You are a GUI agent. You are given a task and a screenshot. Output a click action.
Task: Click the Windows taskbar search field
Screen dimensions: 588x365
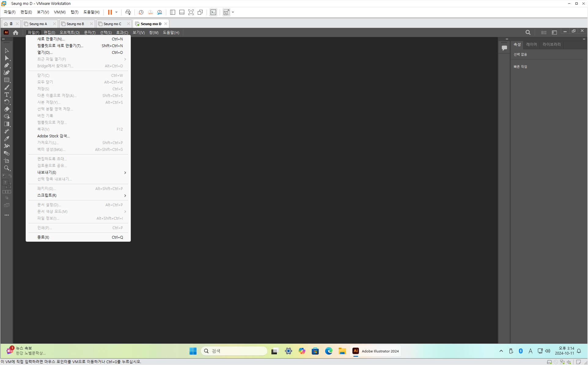coord(234,351)
